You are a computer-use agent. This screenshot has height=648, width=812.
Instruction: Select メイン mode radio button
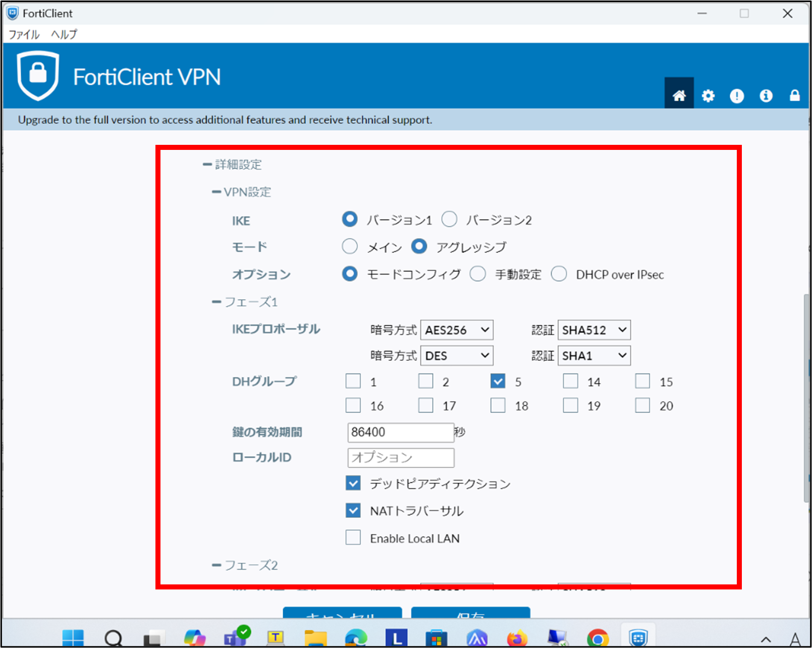[350, 247]
